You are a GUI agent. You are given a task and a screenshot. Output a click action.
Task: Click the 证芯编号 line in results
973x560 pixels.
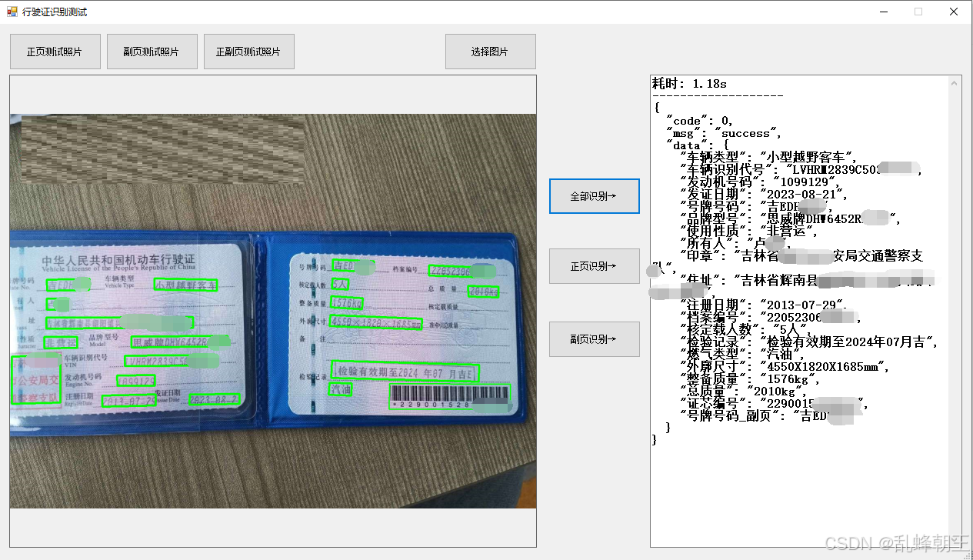(x=775, y=403)
